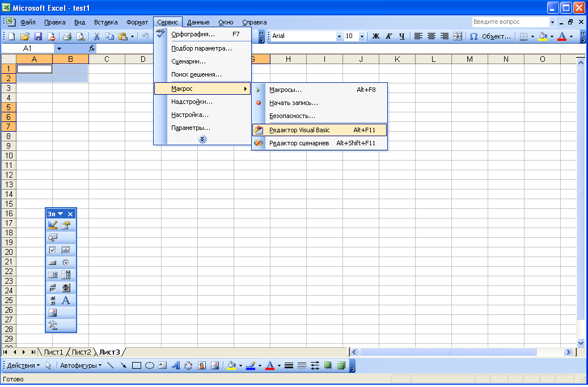This screenshot has width=588, height=387.
Task: Open Действия dropdown in drawing toolbar
Action: point(23,365)
